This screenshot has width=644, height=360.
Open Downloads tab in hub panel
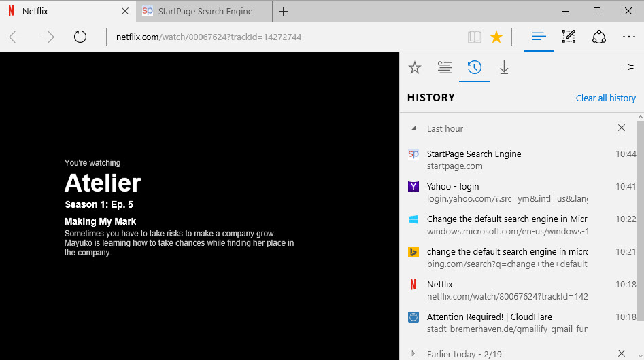[504, 67]
